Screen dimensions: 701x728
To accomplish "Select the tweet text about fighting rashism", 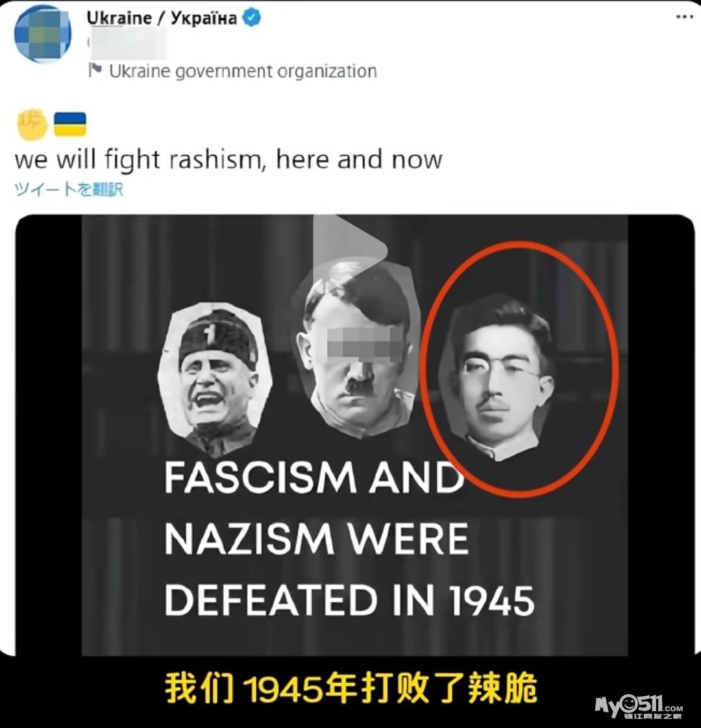I will (228, 159).
